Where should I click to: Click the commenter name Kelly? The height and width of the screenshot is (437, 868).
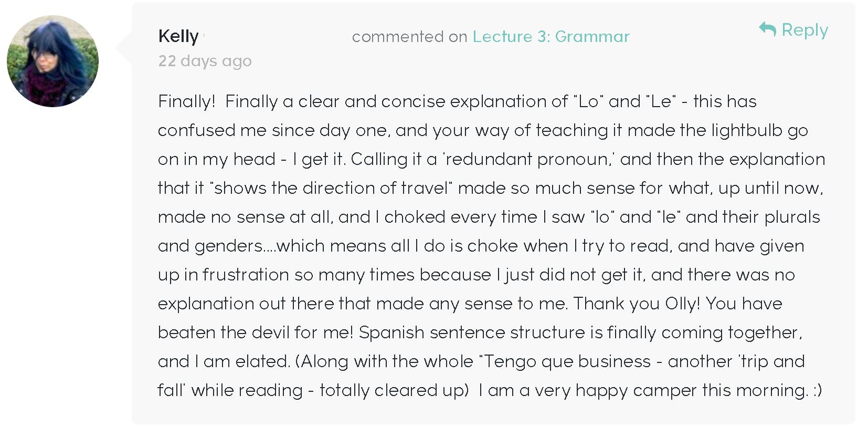coord(178,36)
